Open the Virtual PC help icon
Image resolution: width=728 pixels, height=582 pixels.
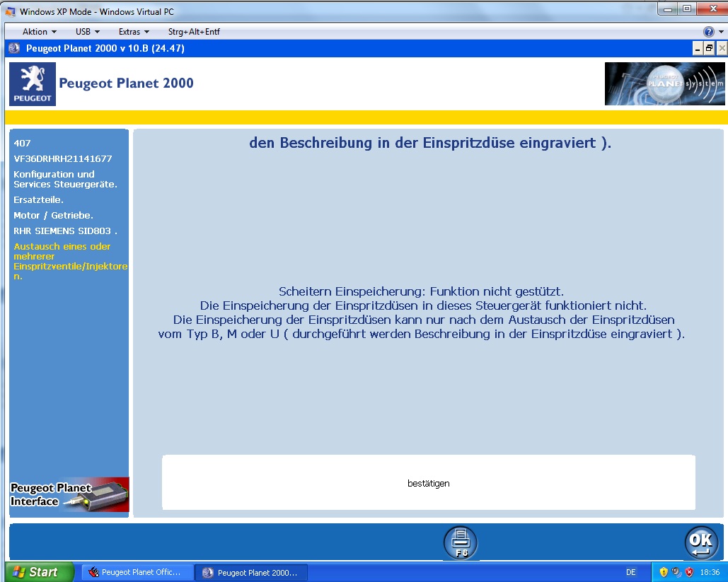pos(708,32)
